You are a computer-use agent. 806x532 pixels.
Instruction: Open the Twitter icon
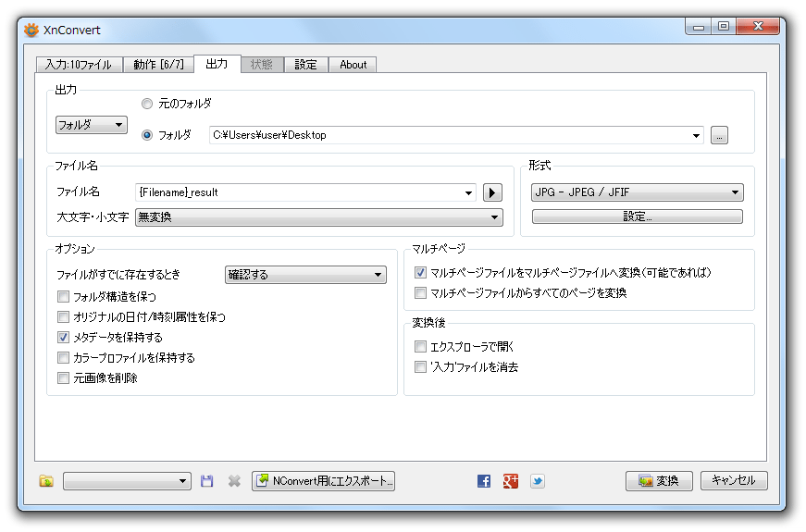tap(538, 481)
